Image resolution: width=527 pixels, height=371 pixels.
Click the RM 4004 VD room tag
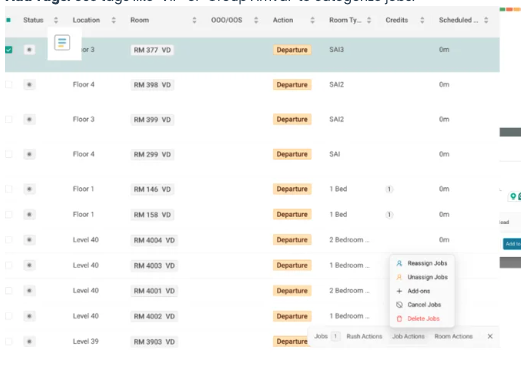154,240
